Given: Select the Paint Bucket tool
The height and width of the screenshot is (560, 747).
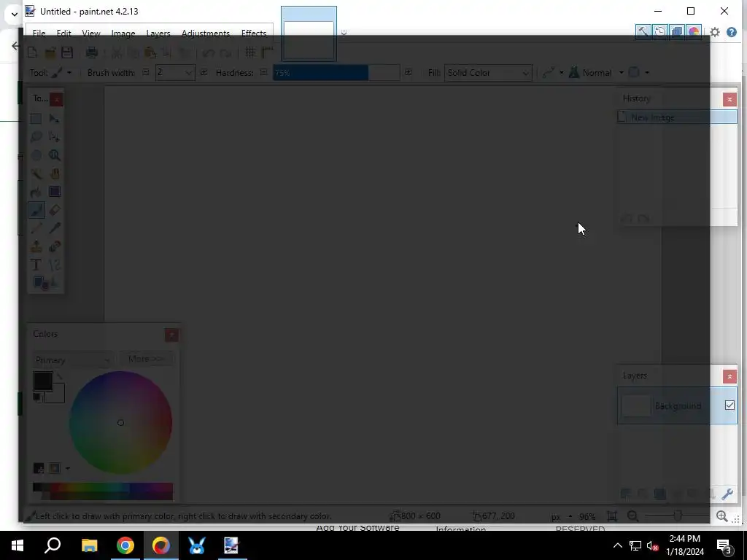Looking at the screenshot, I should click(x=36, y=192).
